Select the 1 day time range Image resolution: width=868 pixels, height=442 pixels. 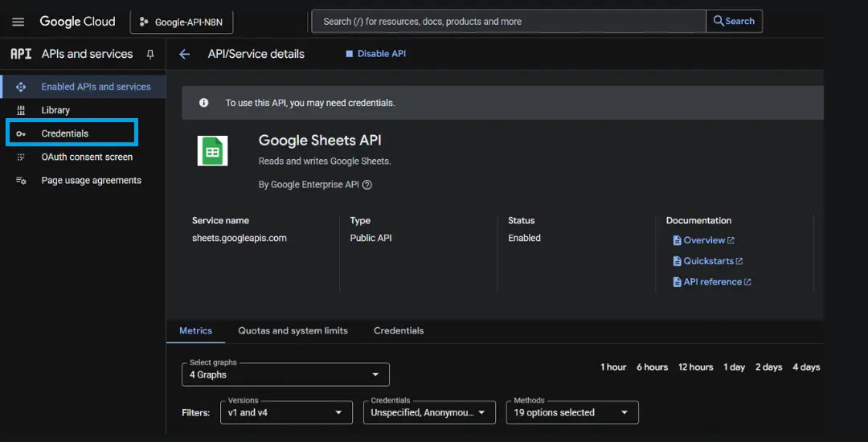click(x=734, y=367)
